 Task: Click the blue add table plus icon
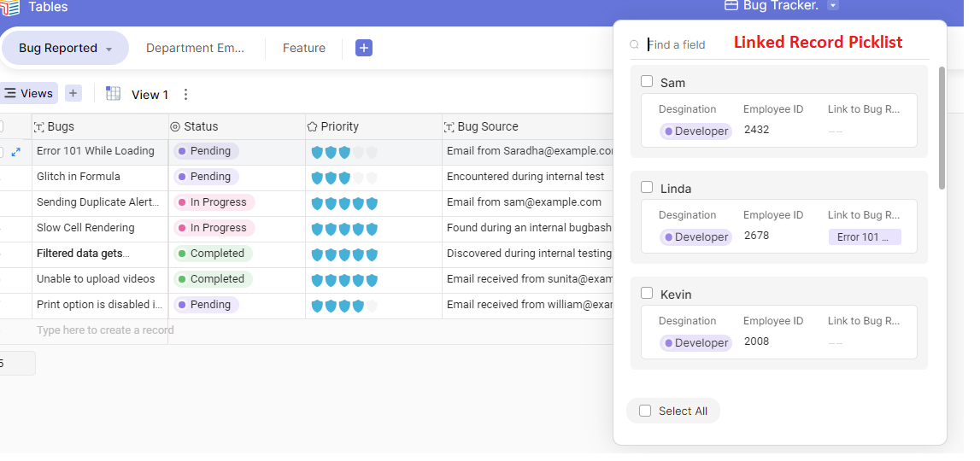[364, 48]
